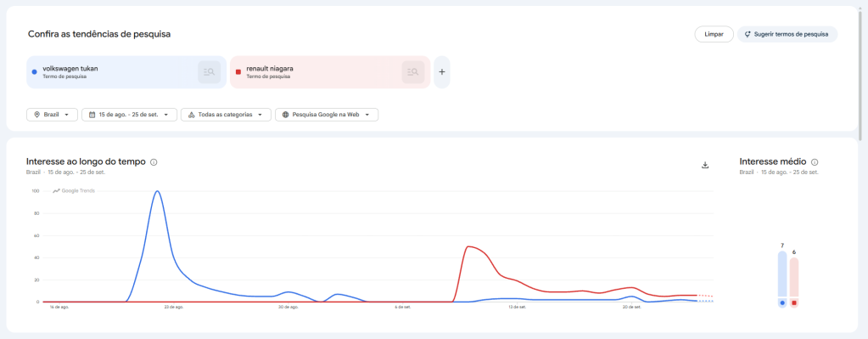Click the red average interest bar
Viewport: 868px width, 339px height.
coord(794,282)
